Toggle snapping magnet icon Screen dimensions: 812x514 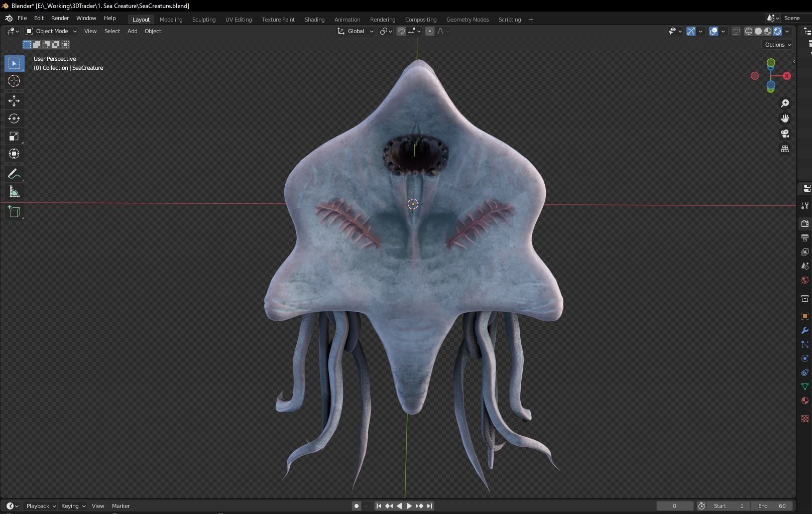tap(401, 31)
